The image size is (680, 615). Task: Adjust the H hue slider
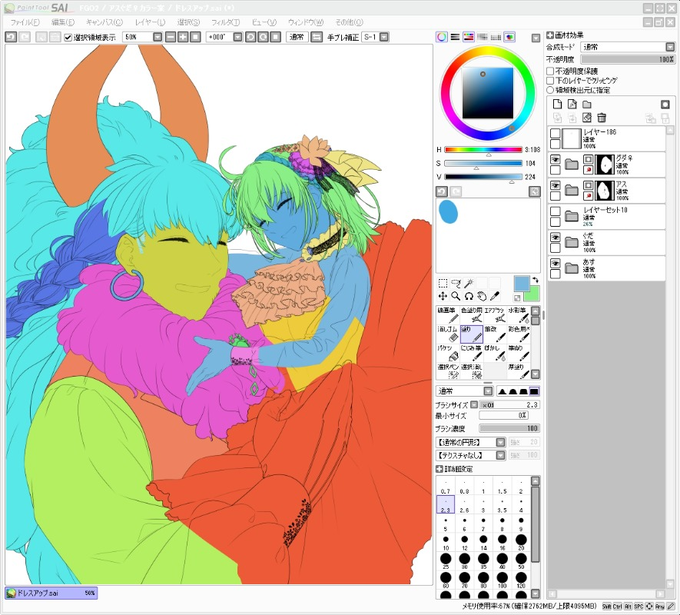pos(483,150)
